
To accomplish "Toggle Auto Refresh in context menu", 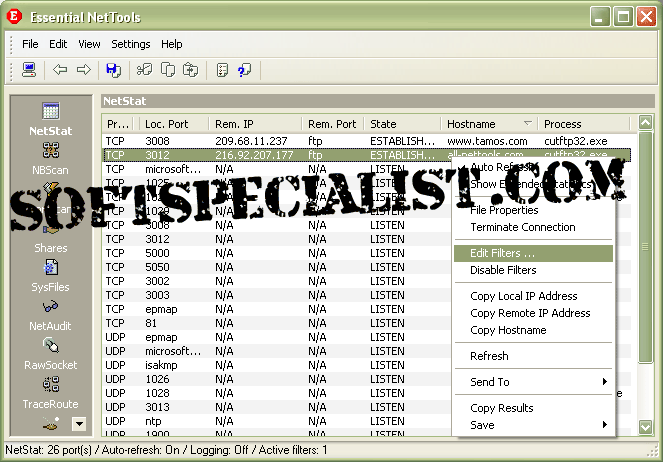I will 534,167.
